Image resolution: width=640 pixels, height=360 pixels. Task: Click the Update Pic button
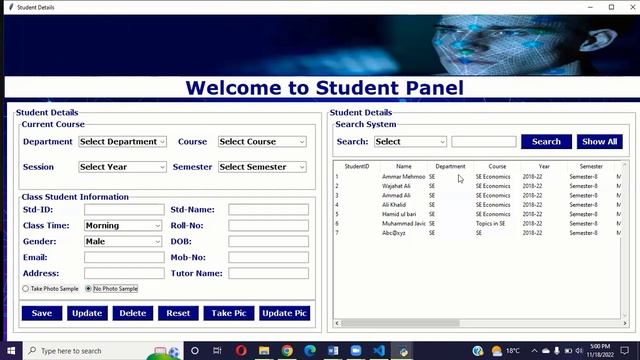[x=284, y=313]
